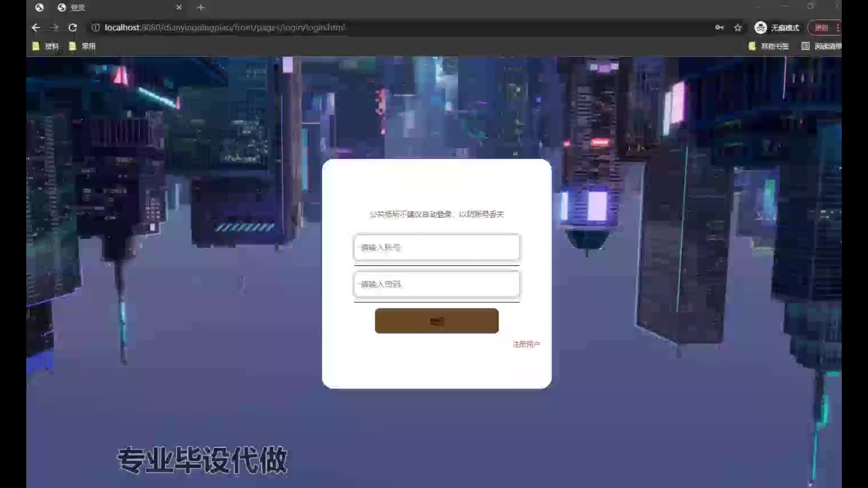Open new tab with plus button

tap(201, 8)
